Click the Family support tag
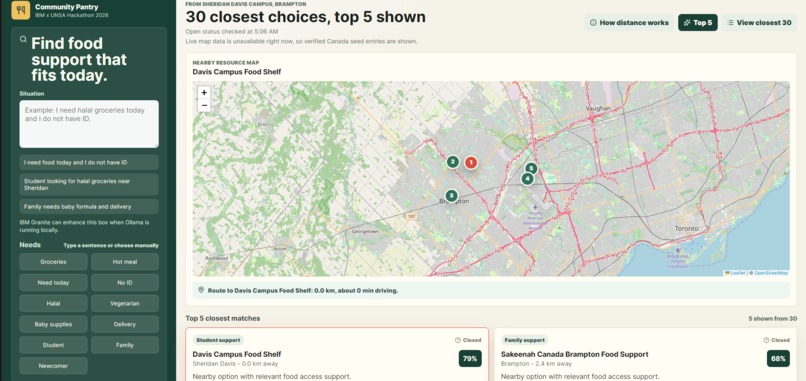The width and height of the screenshot is (806, 381). pyautogui.click(x=525, y=340)
